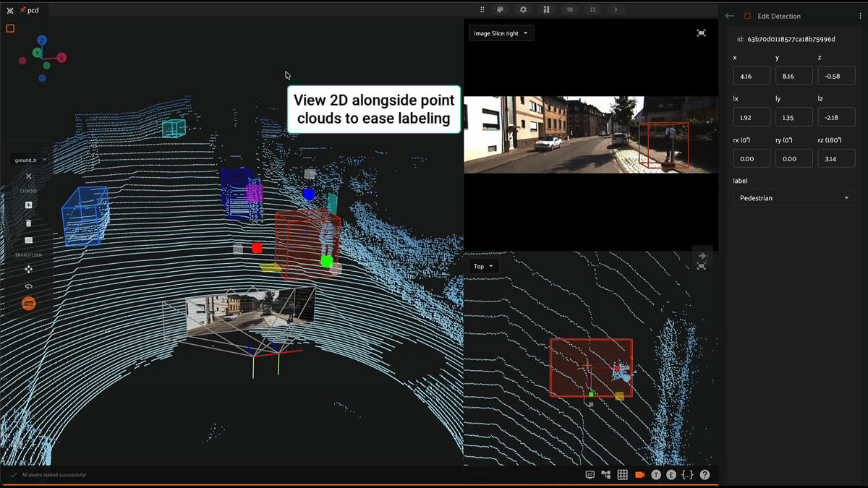
Task: Open the gear settings icon in top toolbar
Action: pyautogui.click(x=523, y=9)
